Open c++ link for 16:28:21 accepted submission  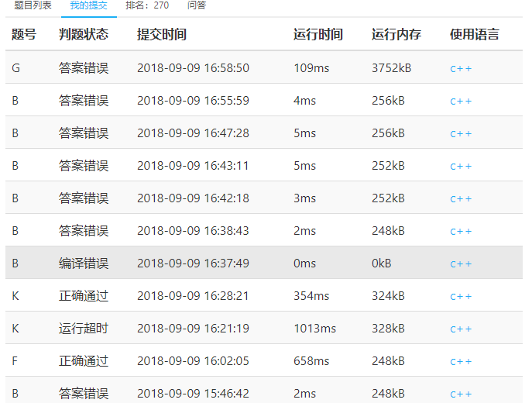(461, 296)
